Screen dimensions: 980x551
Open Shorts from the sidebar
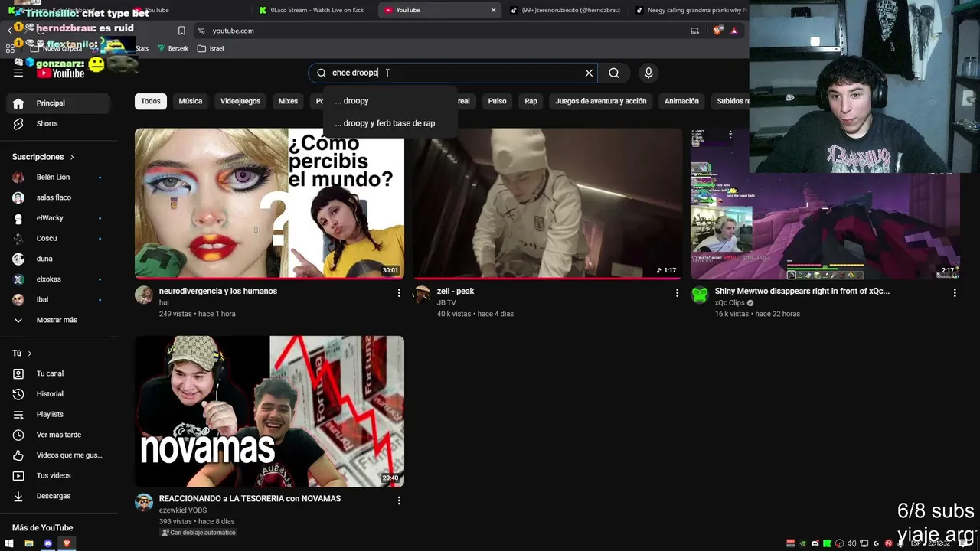tap(58, 123)
